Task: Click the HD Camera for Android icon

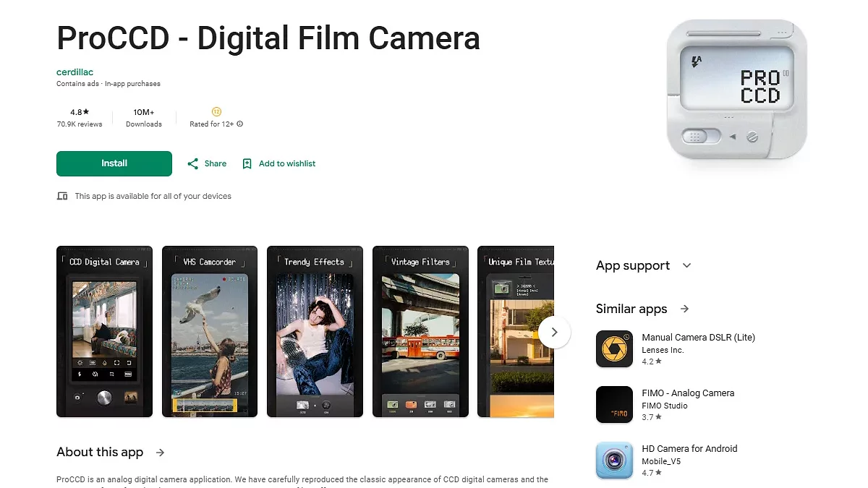Action: coord(615,461)
